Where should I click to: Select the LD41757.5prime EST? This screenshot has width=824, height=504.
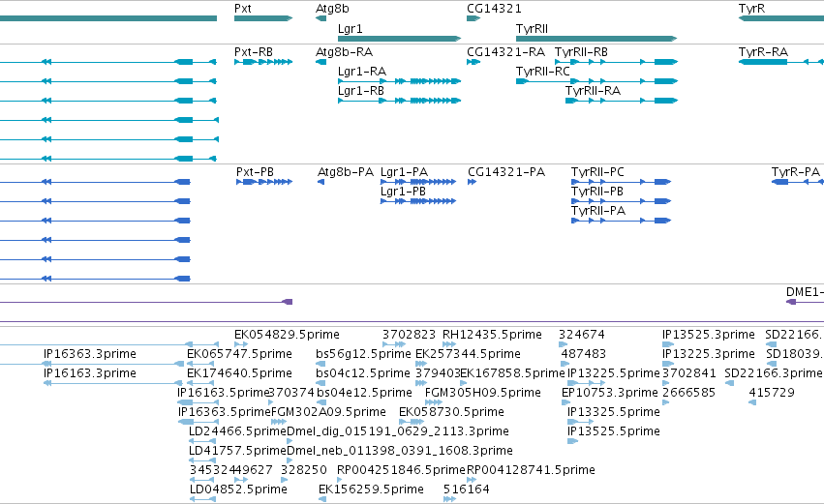(202, 460)
